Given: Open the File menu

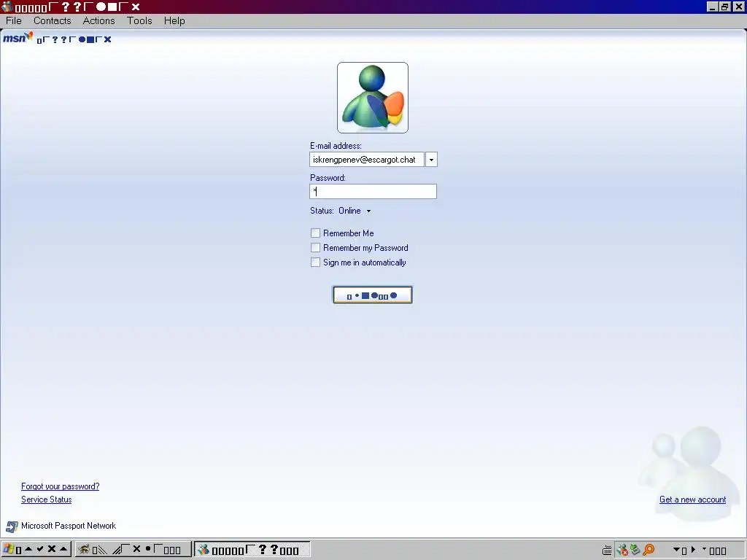Looking at the screenshot, I should [13, 20].
